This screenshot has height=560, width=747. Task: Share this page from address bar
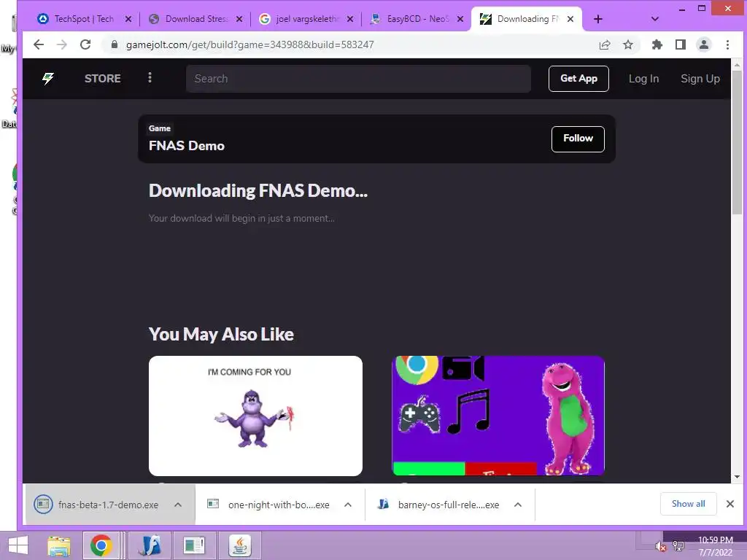tap(605, 44)
